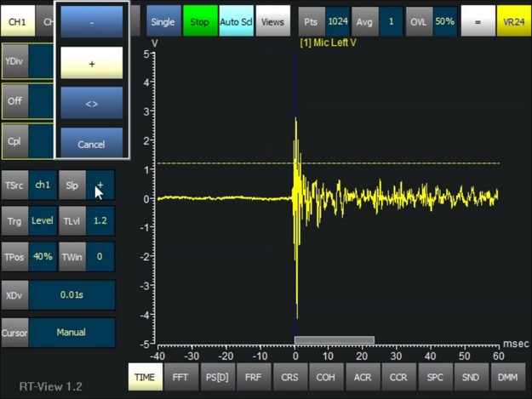This screenshot has width=532, height=399.
Task: Select the minus slope option in popup
Action: click(x=91, y=21)
